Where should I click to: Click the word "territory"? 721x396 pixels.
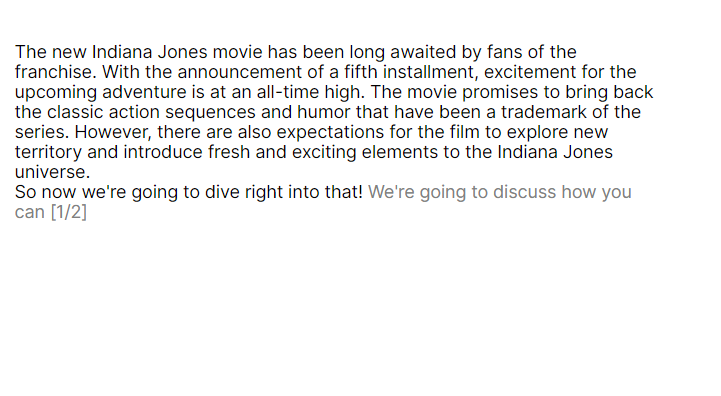(x=48, y=152)
